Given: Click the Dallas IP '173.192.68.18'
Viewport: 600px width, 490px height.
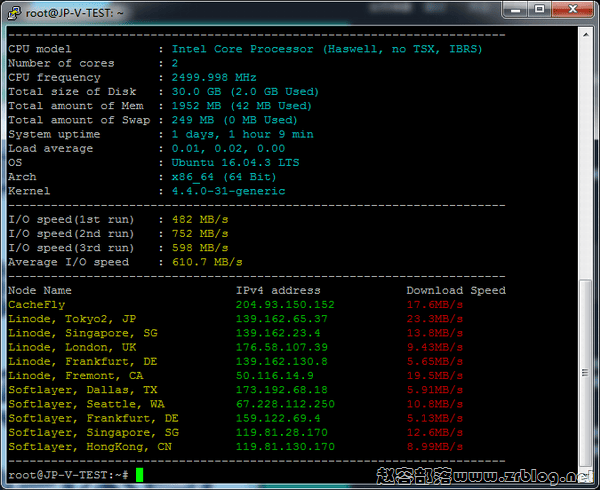Looking at the screenshot, I should 282,390.
